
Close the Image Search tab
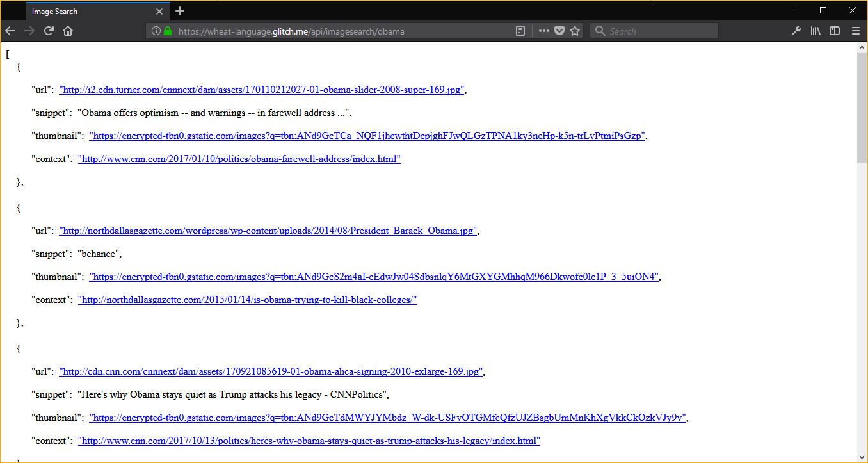point(159,12)
